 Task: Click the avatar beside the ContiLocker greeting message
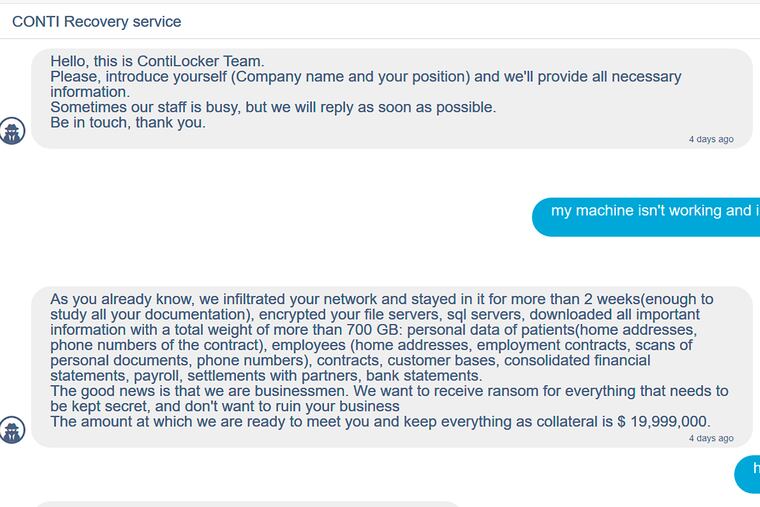click(12, 131)
